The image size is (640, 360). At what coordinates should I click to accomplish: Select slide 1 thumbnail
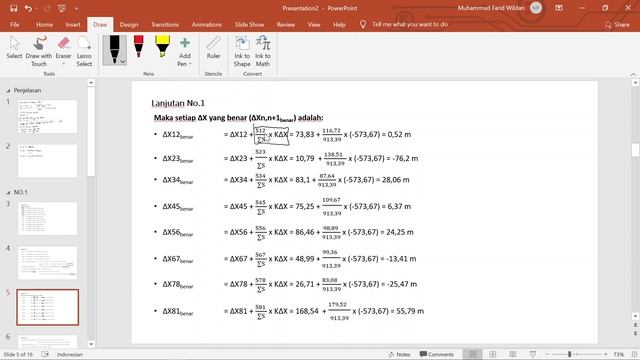pos(47,117)
